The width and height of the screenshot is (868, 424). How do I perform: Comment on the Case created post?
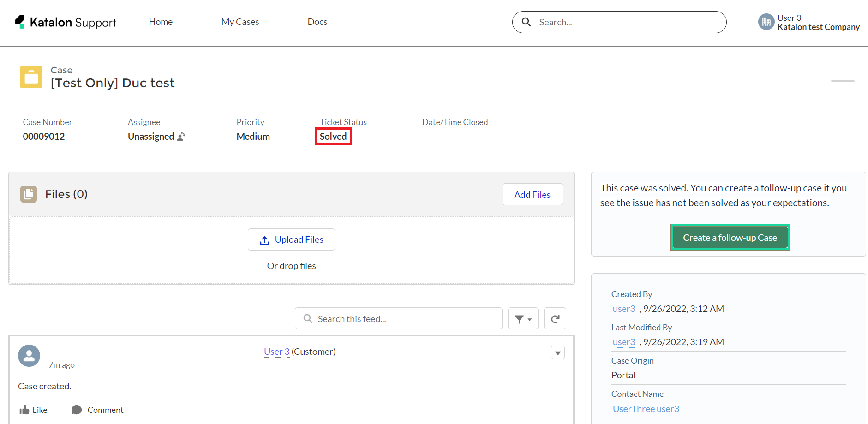97,410
